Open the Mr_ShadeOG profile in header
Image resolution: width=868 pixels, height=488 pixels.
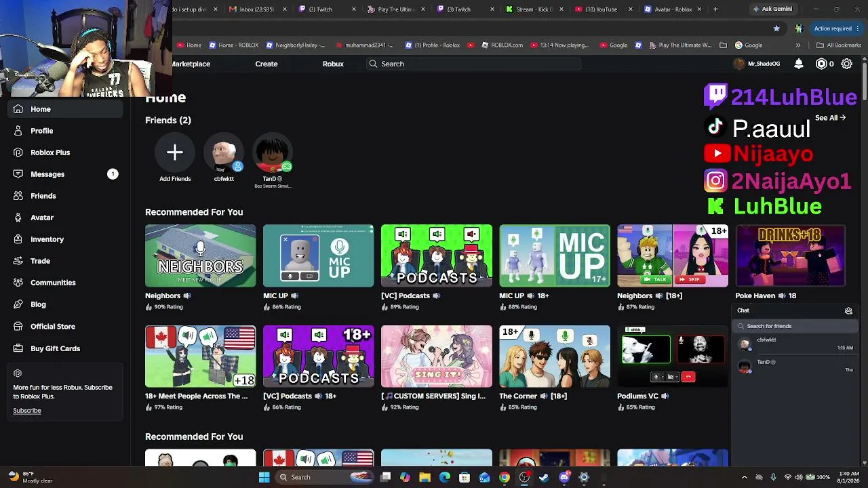(x=757, y=64)
